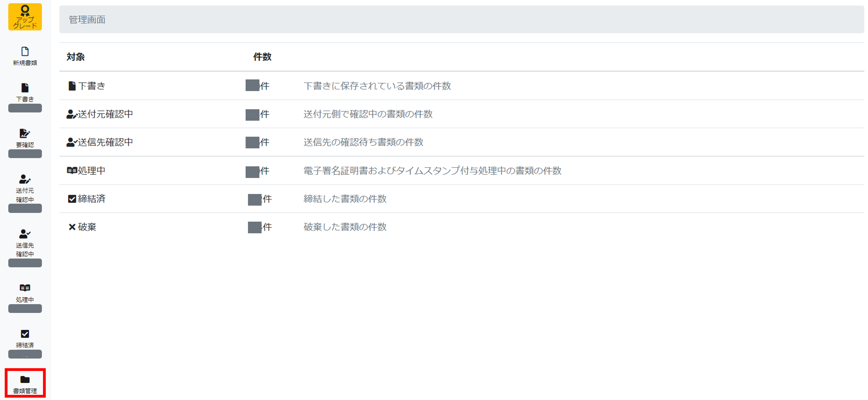
Task: Click the 下書き row in the table
Action: click(x=91, y=86)
